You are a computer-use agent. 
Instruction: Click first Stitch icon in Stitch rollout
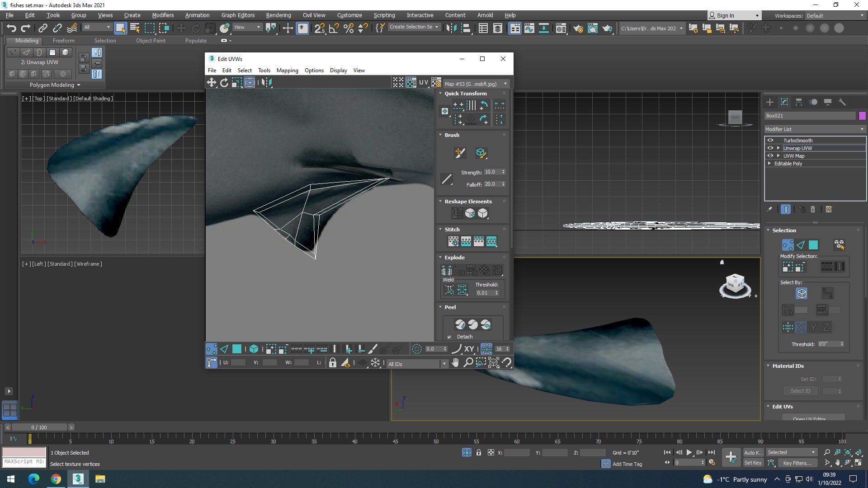click(453, 241)
